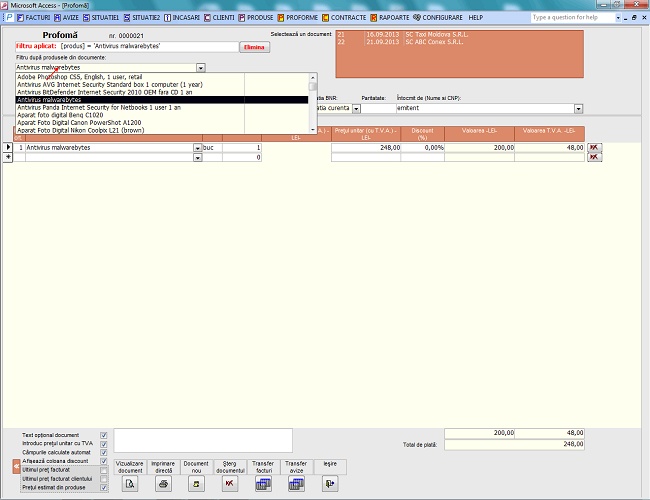Viewport: 650px width, 500px height.
Task: Click the Șterg documentul label button
Action: click(230, 467)
